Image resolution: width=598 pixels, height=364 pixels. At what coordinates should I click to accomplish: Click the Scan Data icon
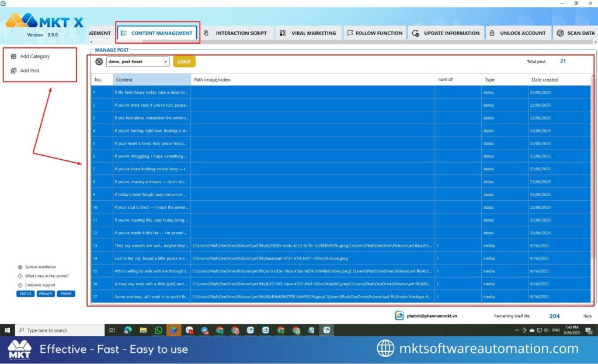tap(560, 33)
